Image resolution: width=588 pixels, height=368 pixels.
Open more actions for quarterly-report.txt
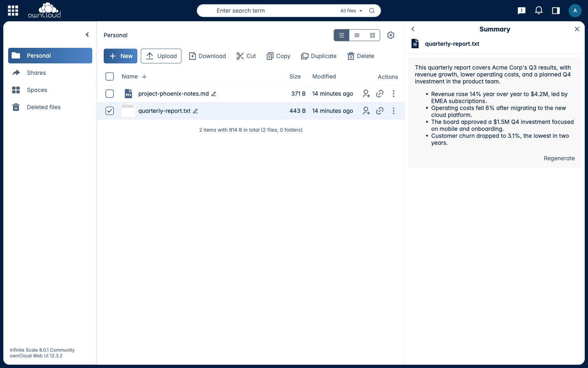pyautogui.click(x=394, y=111)
